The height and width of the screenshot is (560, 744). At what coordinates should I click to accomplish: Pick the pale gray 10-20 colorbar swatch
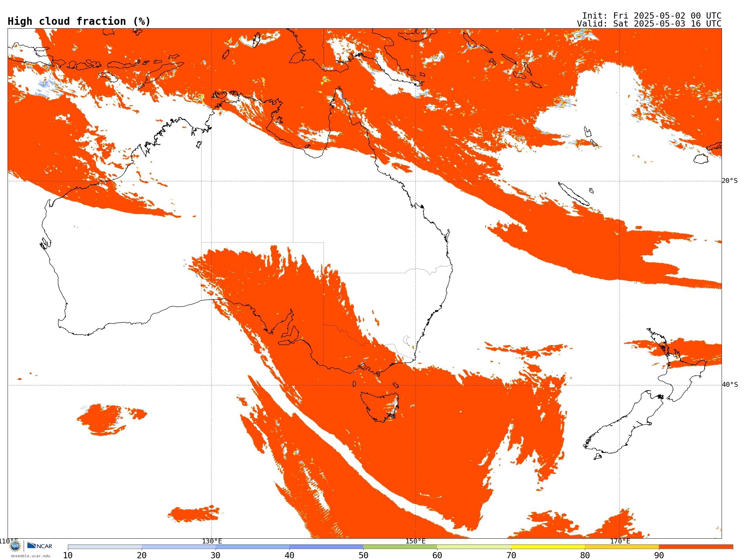coord(105,547)
